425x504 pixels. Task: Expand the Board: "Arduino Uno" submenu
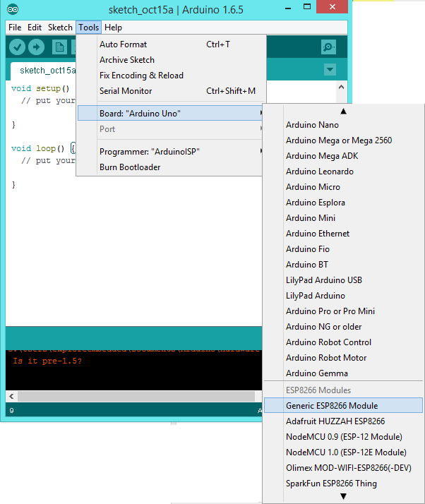[170, 114]
